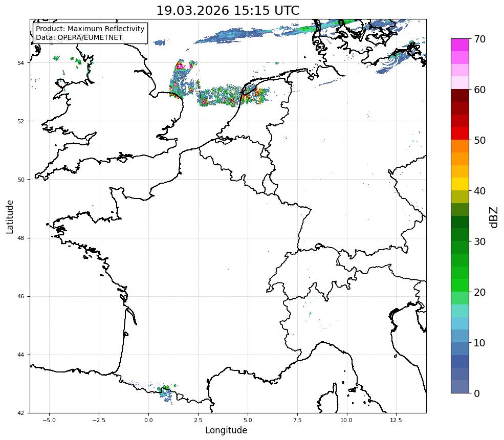Viewport: 504px width, 440px height.
Task: Click the longitude tick label 5.0
Action: (x=248, y=420)
